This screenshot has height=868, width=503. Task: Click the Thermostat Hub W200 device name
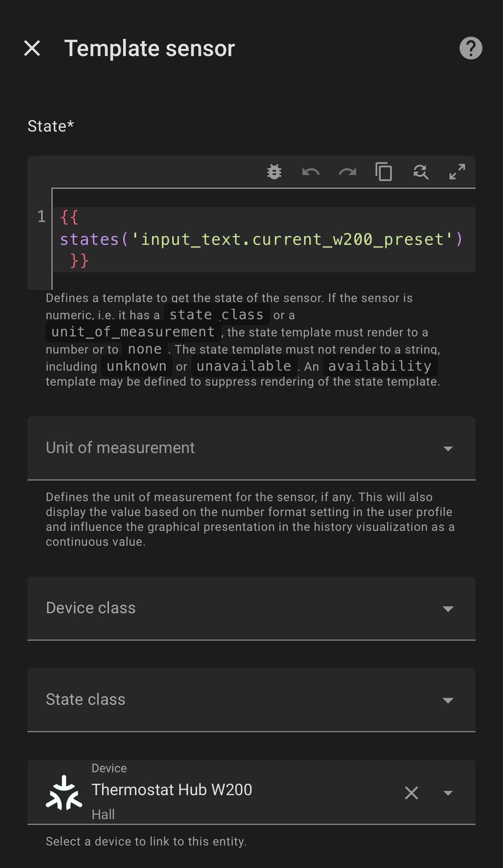tap(172, 789)
